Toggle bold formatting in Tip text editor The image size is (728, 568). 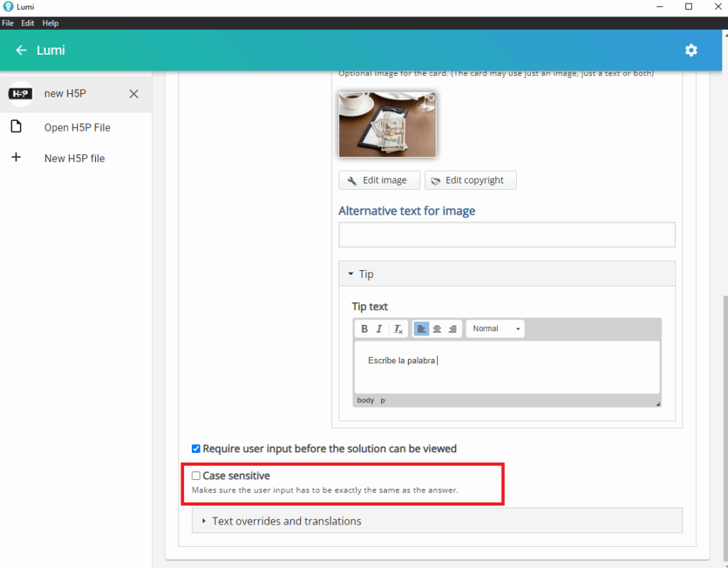coord(365,329)
